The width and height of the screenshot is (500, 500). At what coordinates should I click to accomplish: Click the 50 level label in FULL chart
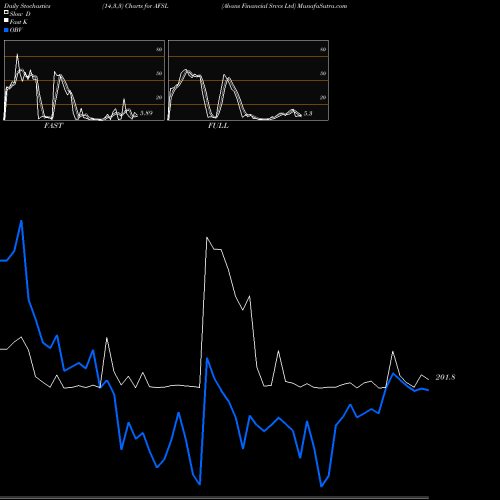click(323, 73)
